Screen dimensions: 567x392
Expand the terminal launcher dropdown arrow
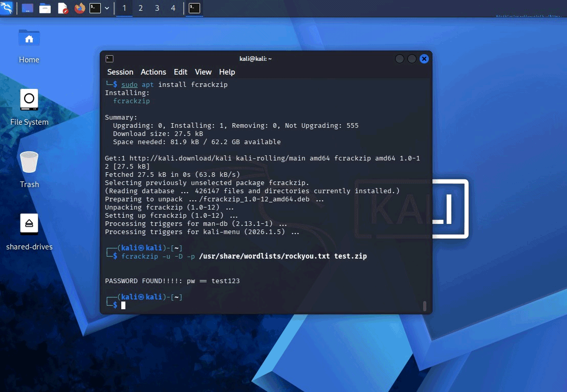[x=106, y=8]
